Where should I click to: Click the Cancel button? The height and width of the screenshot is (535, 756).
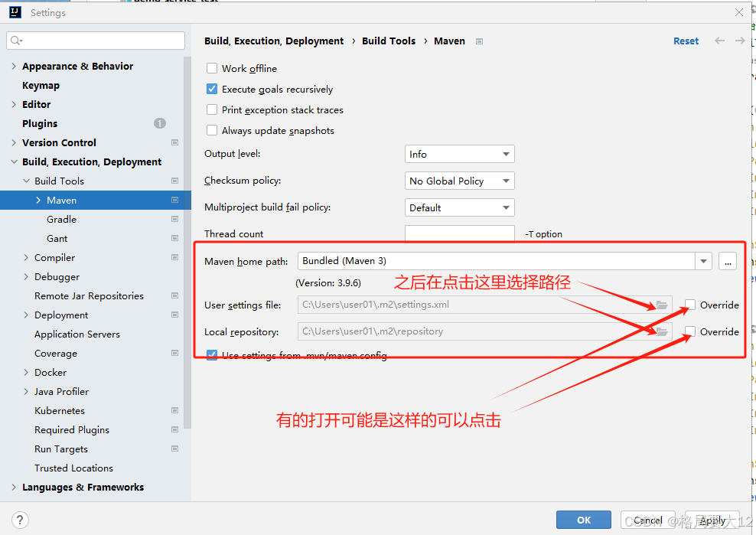[x=647, y=520]
